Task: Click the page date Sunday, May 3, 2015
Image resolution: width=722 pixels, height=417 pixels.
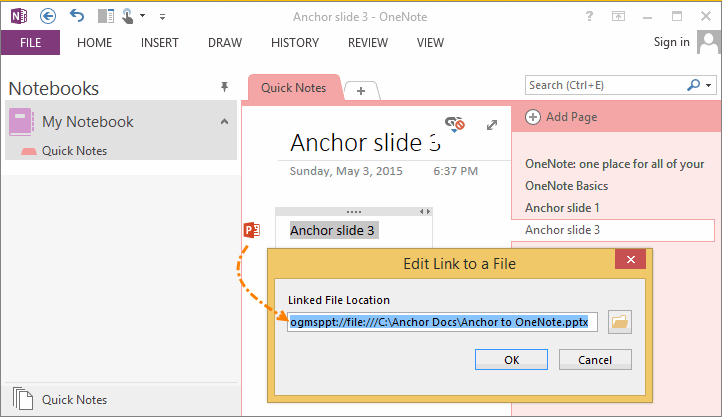Action: pos(346,171)
